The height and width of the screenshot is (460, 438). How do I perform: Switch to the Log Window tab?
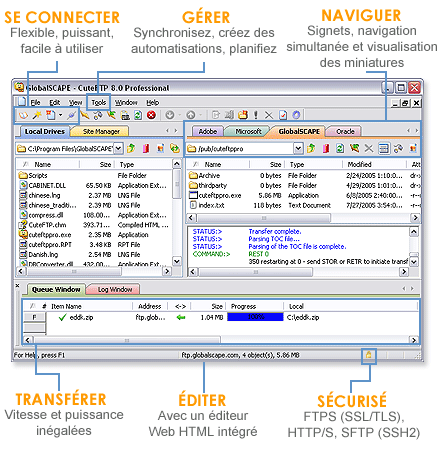tap(115, 289)
